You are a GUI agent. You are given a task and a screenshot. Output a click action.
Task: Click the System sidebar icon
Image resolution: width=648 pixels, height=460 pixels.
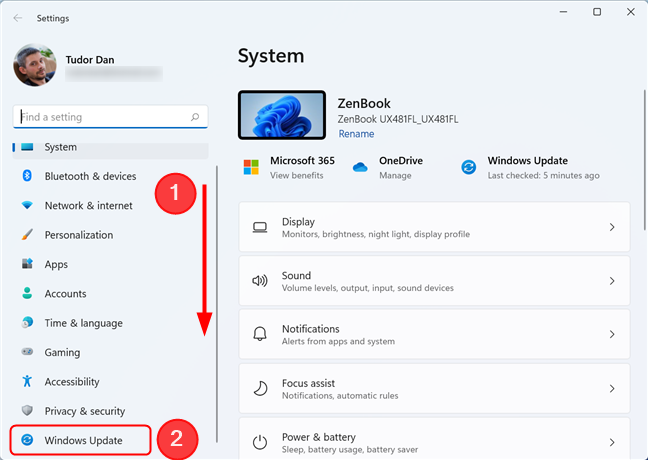27,147
